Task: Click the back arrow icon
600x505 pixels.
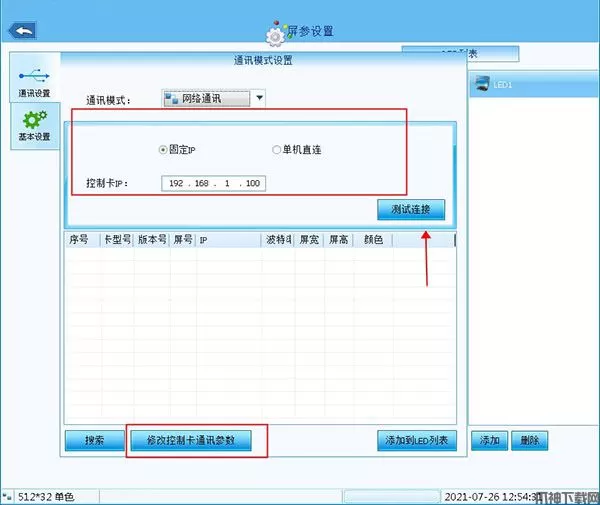Action: point(22,31)
